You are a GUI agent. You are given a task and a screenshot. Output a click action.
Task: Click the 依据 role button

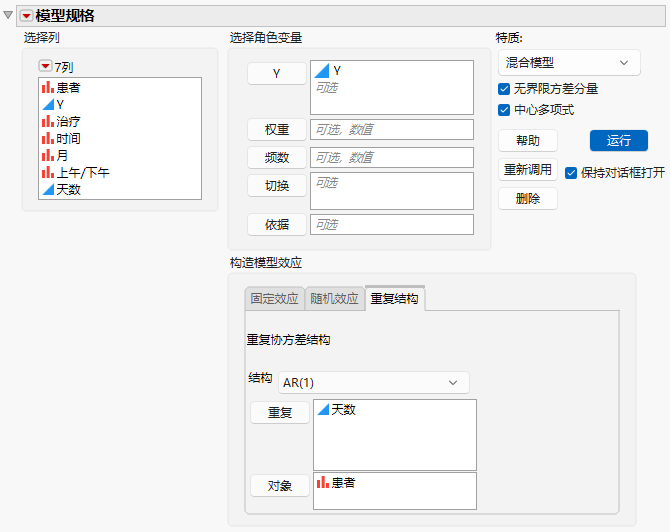(x=276, y=224)
